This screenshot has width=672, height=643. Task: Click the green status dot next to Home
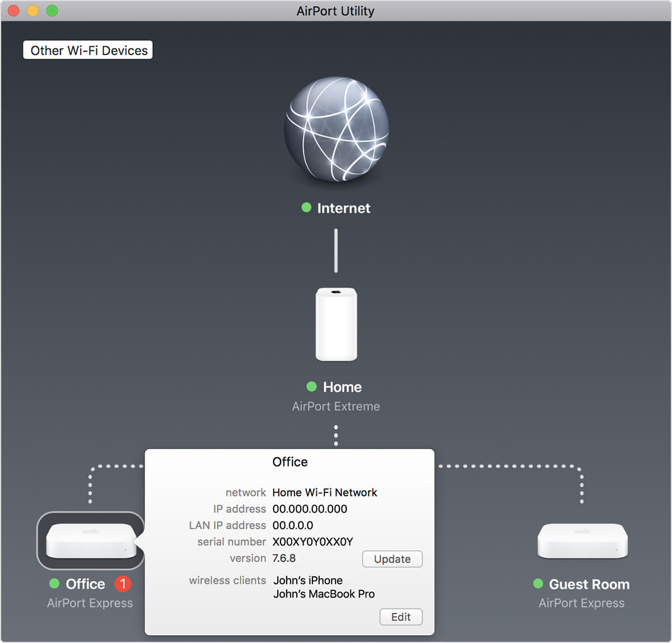(x=312, y=386)
